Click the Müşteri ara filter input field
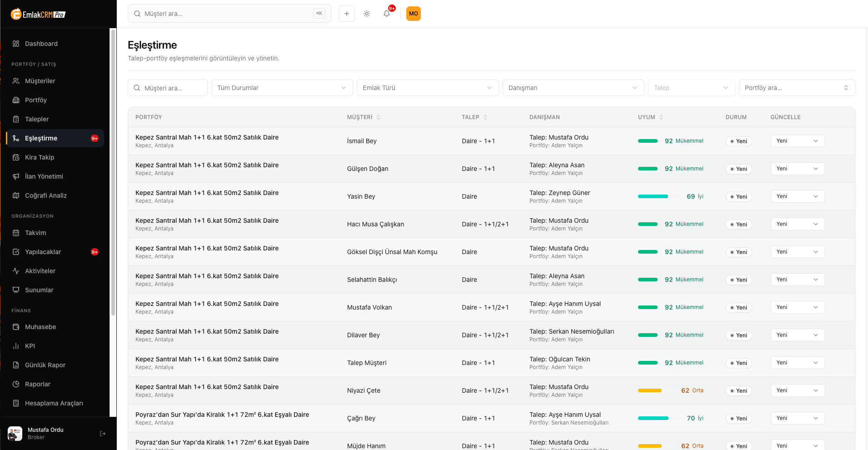Viewport: 868px width, 450px height. [168, 88]
